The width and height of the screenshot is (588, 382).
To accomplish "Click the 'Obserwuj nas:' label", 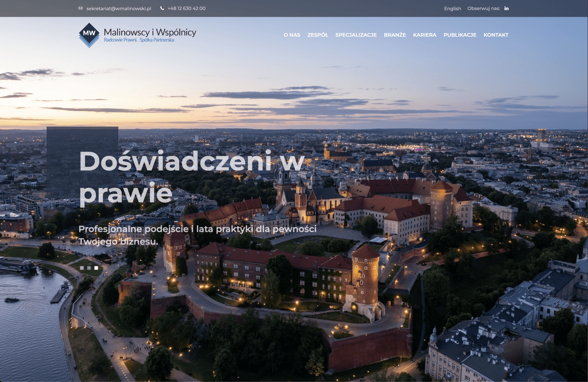I will [483, 9].
